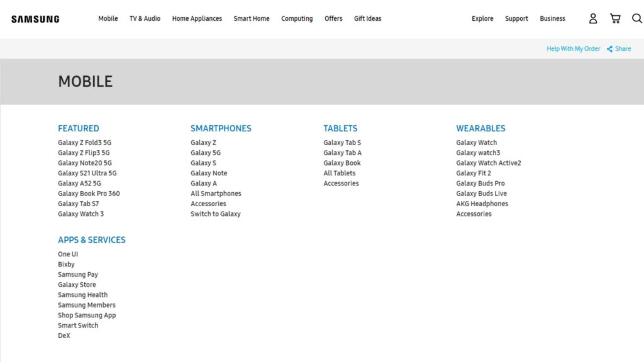644x362 pixels.
Task: Open the SMARTPHONES heading link
Action: point(221,128)
